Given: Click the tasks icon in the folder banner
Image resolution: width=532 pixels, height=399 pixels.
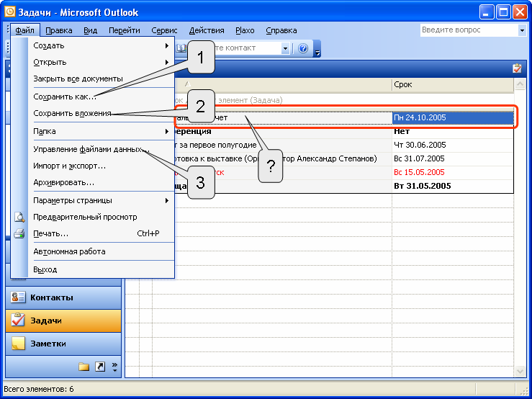Looking at the screenshot, I should 517,68.
